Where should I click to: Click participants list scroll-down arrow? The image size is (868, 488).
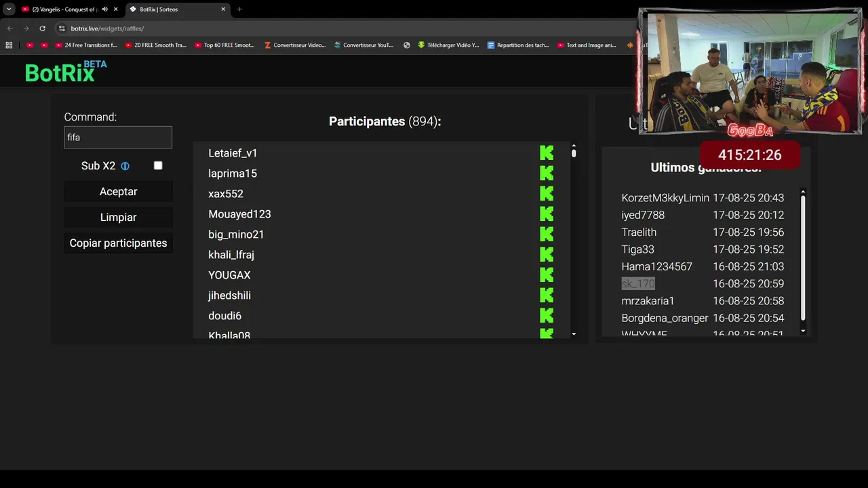[574, 334]
